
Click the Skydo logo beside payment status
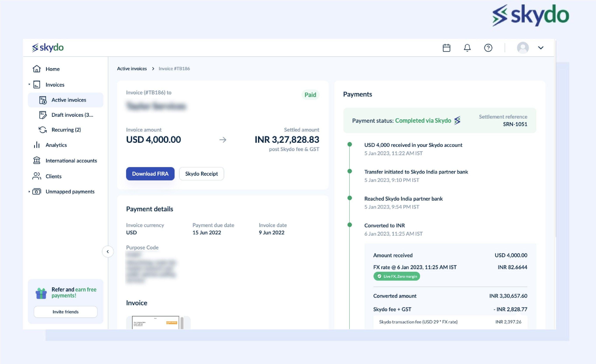(x=457, y=120)
